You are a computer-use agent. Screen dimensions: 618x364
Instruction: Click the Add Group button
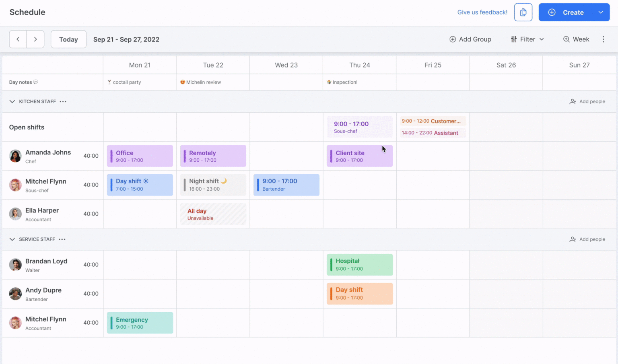pyautogui.click(x=470, y=39)
